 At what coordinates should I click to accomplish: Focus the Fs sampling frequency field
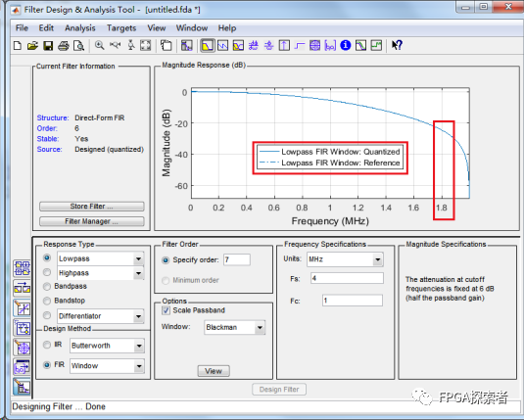tap(348, 278)
